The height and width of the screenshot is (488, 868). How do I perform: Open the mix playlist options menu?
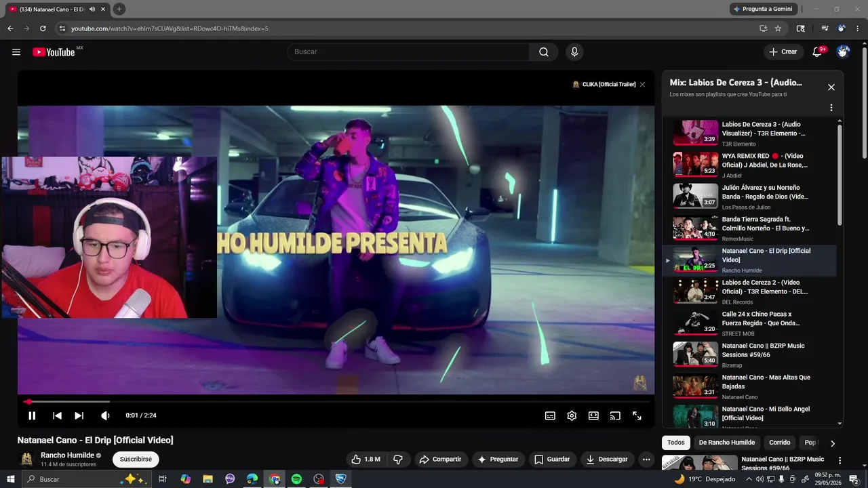[x=831, y=108]
